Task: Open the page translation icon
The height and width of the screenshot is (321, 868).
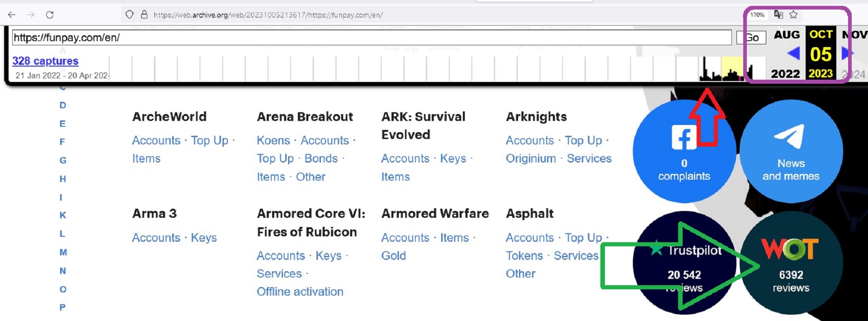Action: pyautogui.click(x=778, y=14)
